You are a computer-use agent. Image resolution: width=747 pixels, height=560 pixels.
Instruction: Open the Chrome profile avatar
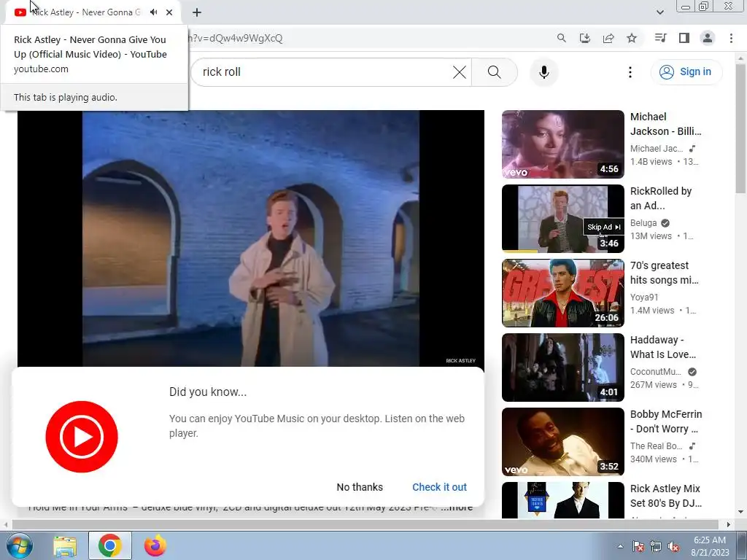point(708,38)
